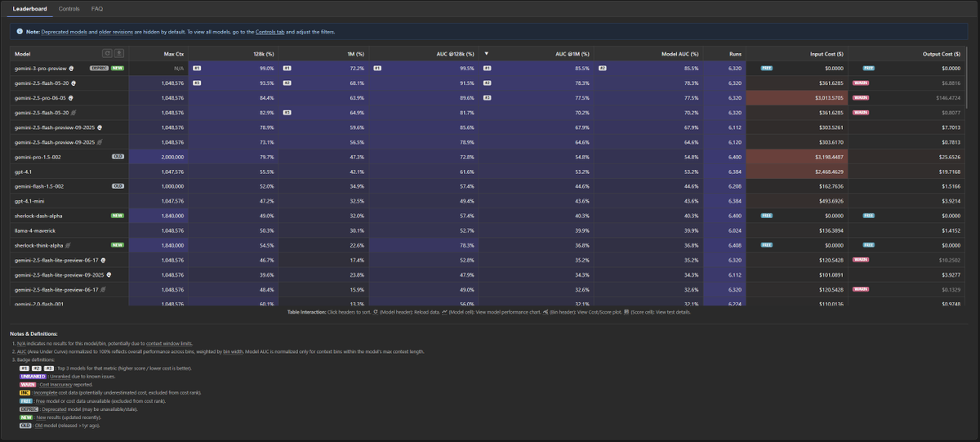Click the $3,198.4487 input cost cell

tap(797, 156)
